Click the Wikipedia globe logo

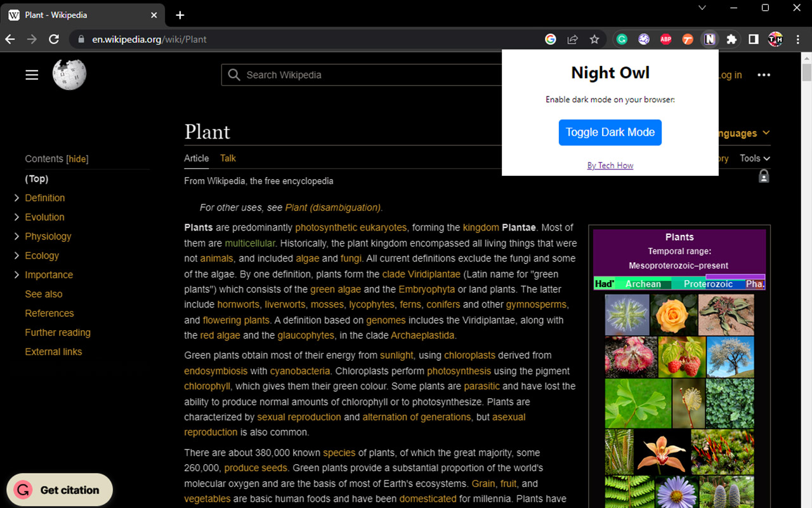(x=69, y=74)
